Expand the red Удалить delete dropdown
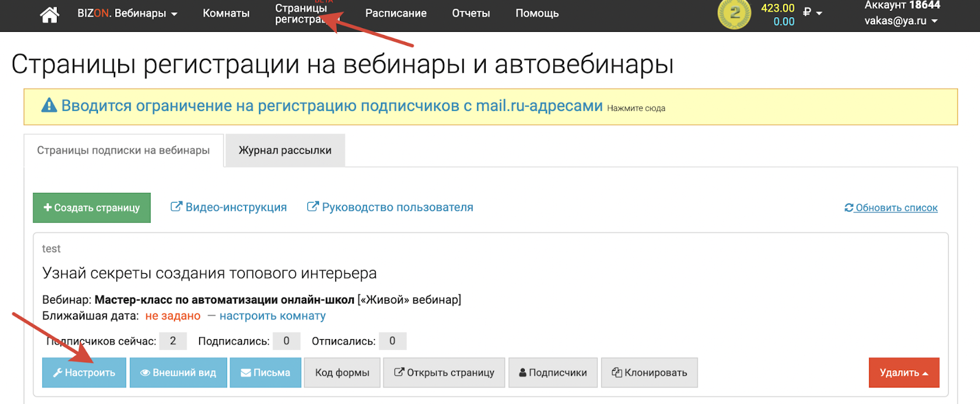 pyautogui.click(x=903, y=373)
